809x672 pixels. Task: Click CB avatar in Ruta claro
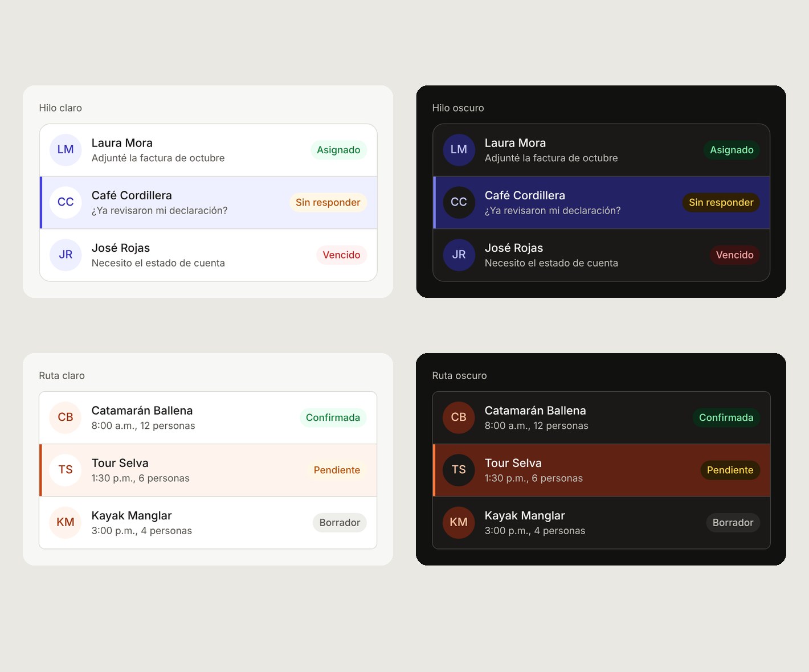click(x=66, y=417)
